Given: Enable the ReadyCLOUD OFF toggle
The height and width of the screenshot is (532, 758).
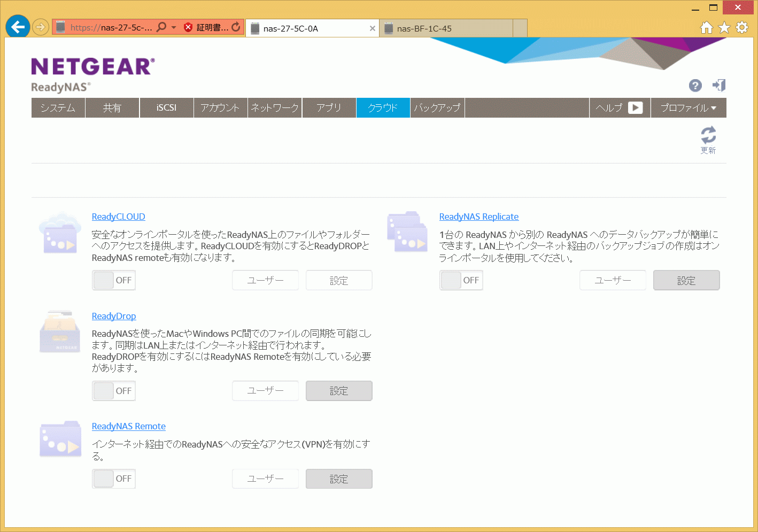Looking at the screenshot, I should (x=113, y=280).
